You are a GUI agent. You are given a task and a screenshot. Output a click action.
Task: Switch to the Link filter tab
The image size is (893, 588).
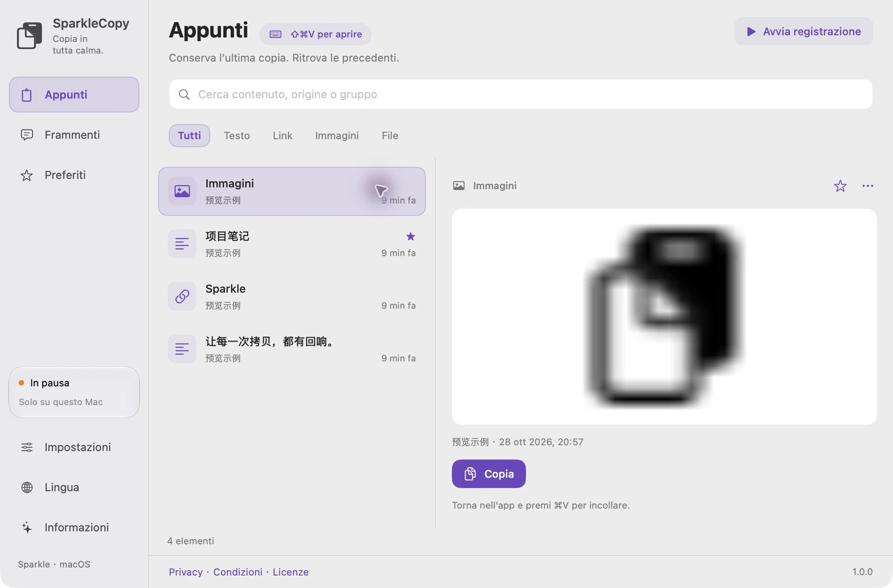pos(282,136)
